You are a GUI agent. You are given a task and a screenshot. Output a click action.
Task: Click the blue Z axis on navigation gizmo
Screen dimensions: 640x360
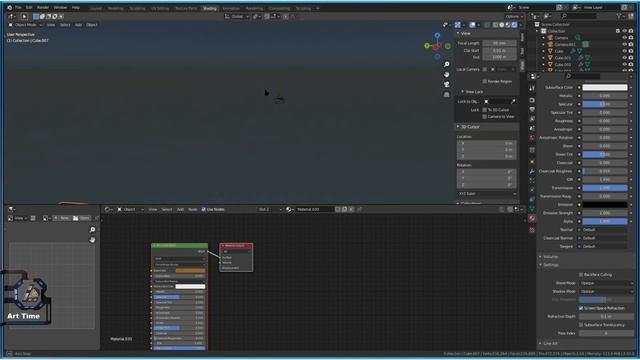pyautogui.click(x=437, y=36)
